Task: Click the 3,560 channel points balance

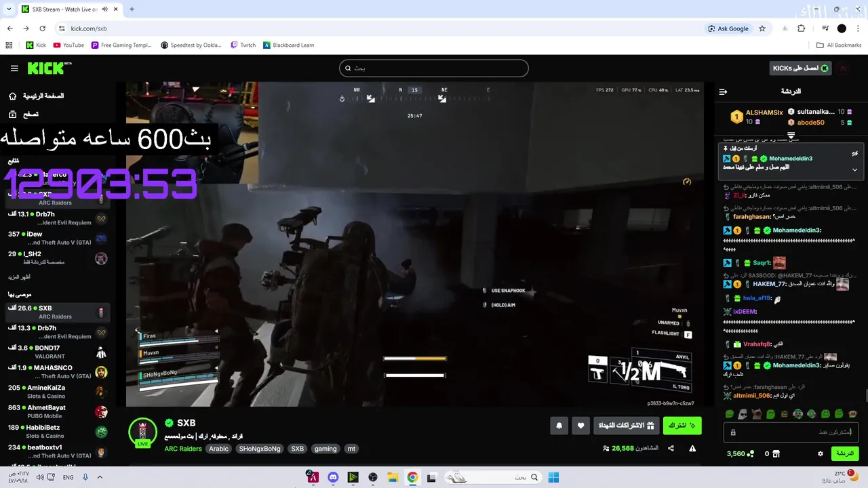Action: (x=741, y=453)
